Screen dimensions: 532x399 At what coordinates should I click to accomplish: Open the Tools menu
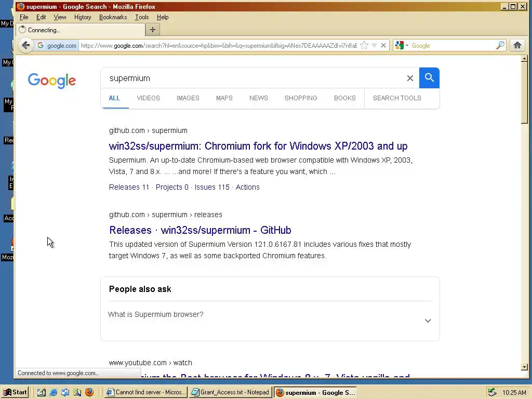click(142, 17)
